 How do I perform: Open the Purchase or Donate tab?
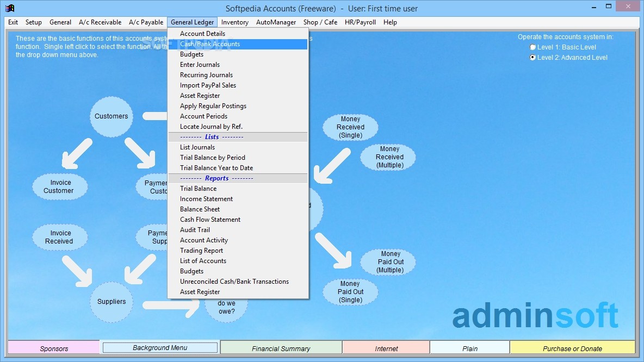[x=572, y=348]
